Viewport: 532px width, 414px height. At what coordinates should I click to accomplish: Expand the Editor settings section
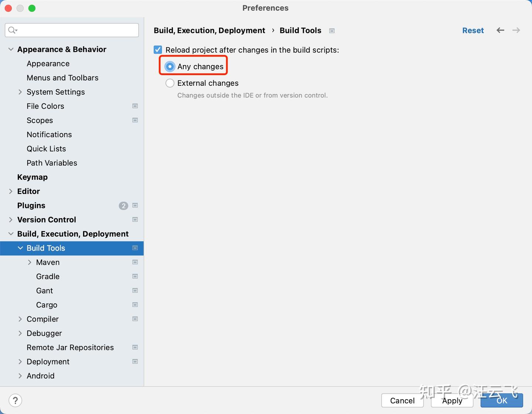(x=11, y=191)
